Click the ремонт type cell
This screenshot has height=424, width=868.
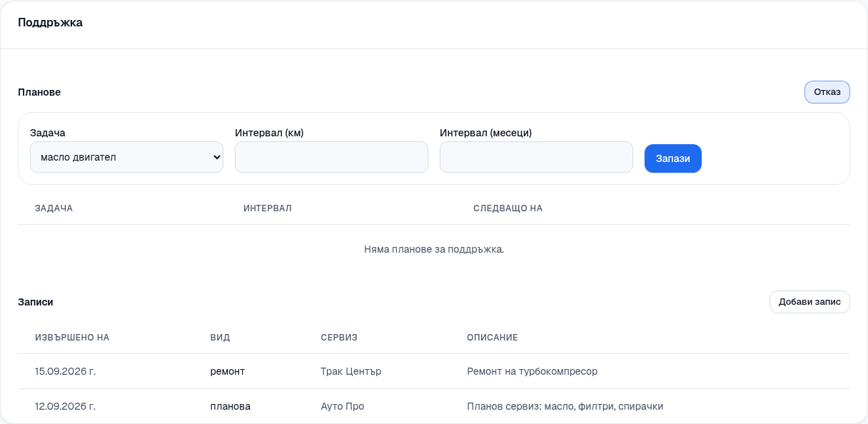pyautogui.click(x=228, y=371)
